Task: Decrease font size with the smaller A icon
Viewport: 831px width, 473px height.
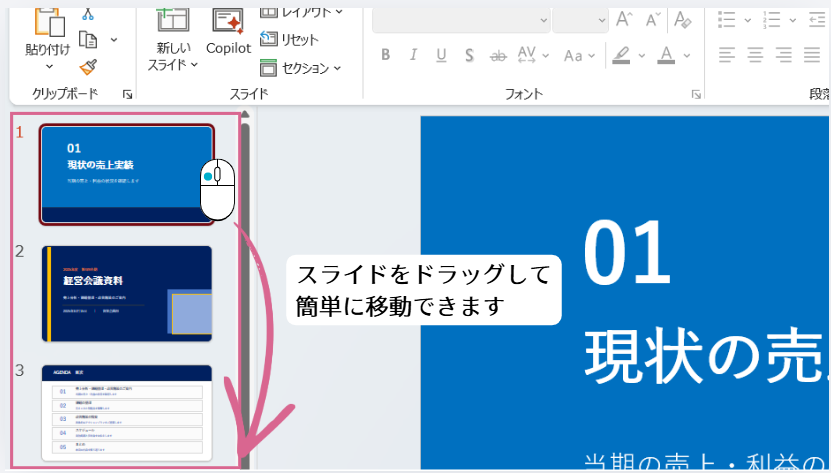Action: click(x=653, y=20)
